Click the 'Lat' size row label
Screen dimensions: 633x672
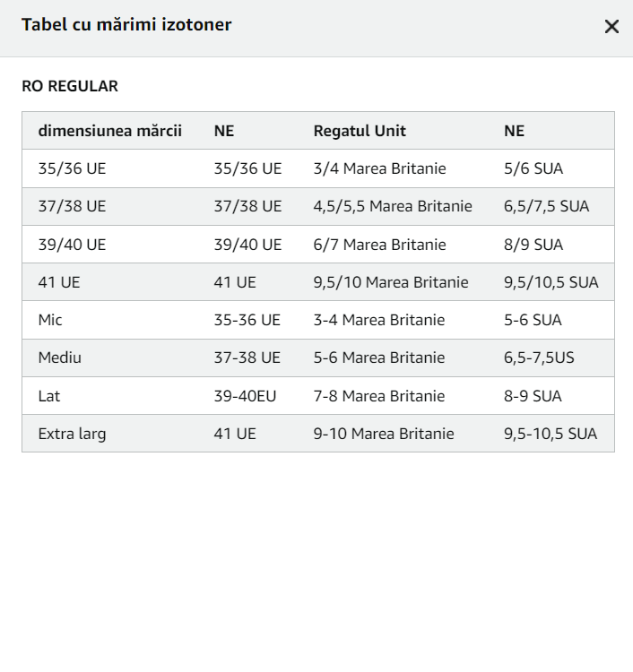[49, 395]
